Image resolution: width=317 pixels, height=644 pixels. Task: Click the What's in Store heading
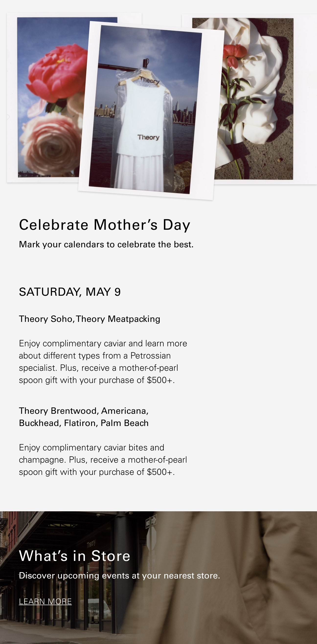click(75, 556)
